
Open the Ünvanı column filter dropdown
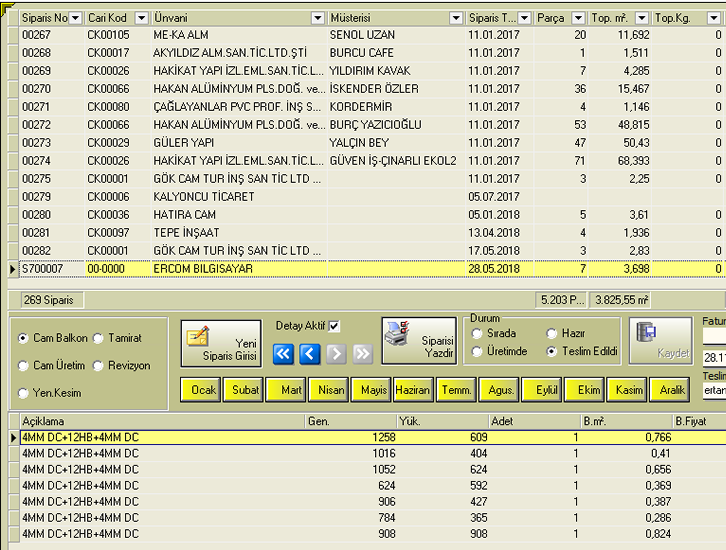point(318,18)
